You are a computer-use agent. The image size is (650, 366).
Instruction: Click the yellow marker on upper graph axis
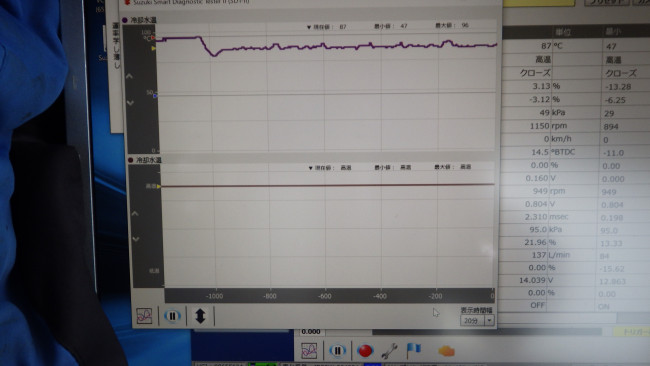[154, 48]
